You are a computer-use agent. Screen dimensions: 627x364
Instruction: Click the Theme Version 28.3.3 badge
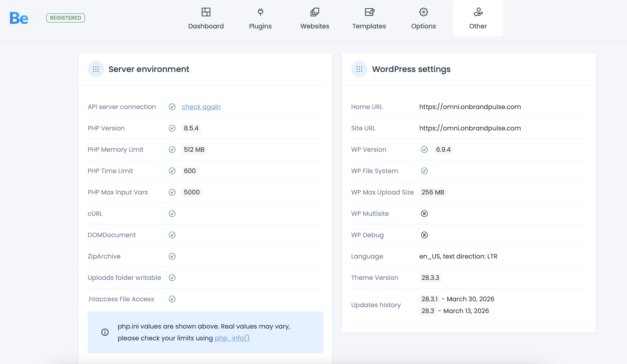click(x=430, y=278)
